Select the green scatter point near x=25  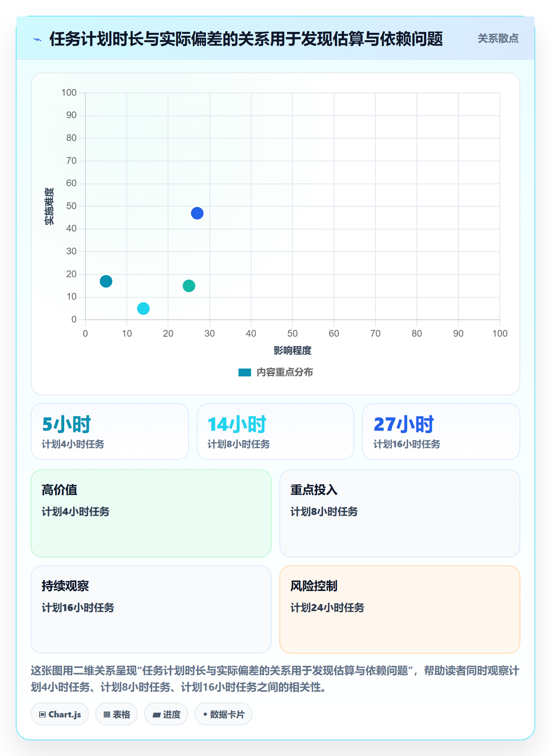(x=189, y=286)
